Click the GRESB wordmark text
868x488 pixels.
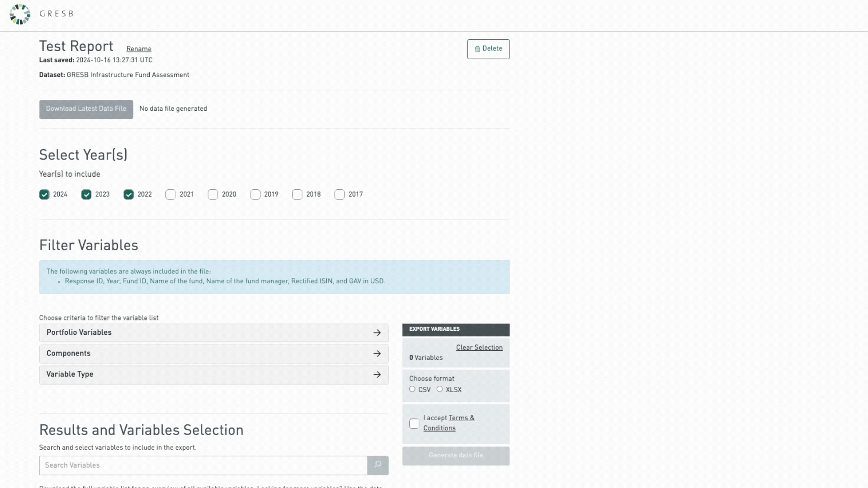tap(57, 14)
